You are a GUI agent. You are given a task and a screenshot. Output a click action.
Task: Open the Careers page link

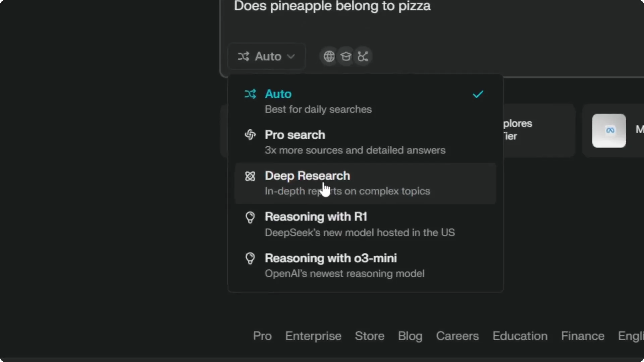(x=458, y=336)
